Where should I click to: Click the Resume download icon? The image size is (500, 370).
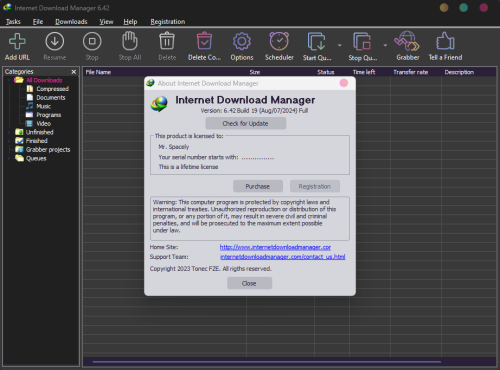coord(55,41)
